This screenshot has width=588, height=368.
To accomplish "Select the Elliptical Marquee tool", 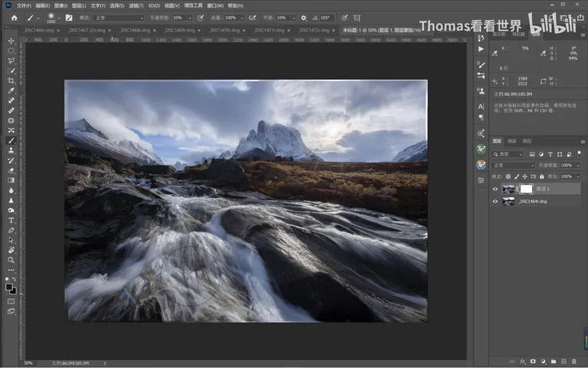I will 11,51.
